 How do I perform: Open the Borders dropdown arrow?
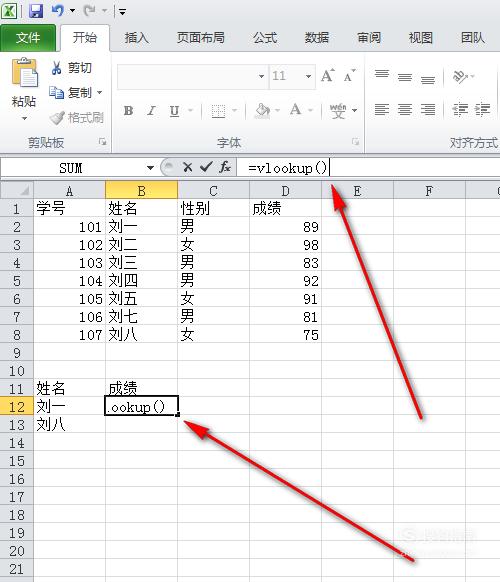point(235,110)
